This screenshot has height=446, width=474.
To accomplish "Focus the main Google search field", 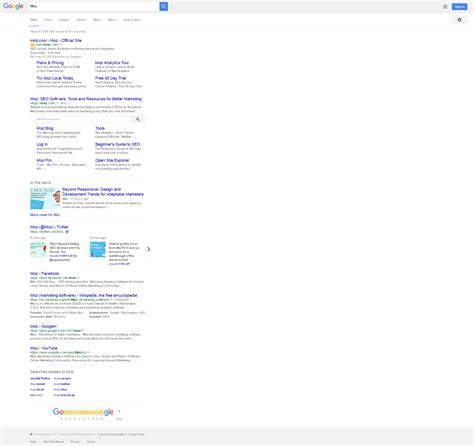I will click(93, 6).
